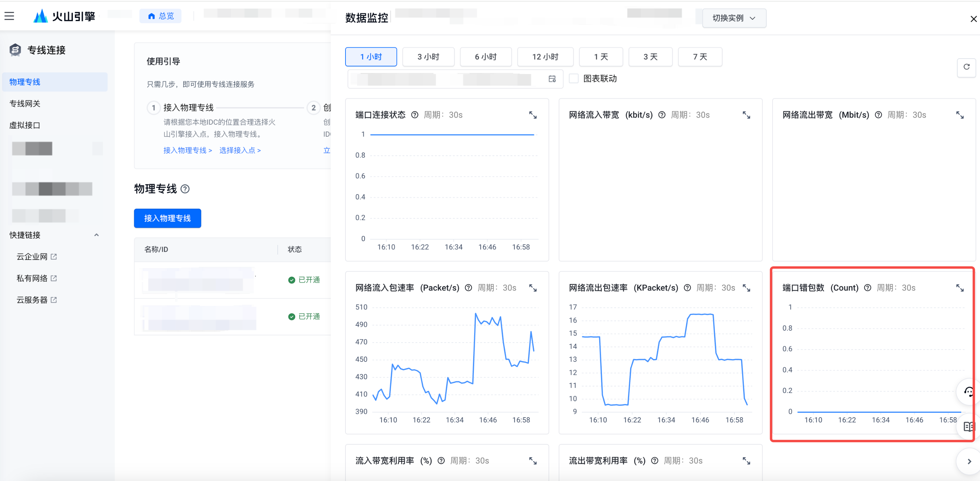The image size is (980, 481).
Task: Select the 3 天 time range
Action: click(x=651, y=57)
